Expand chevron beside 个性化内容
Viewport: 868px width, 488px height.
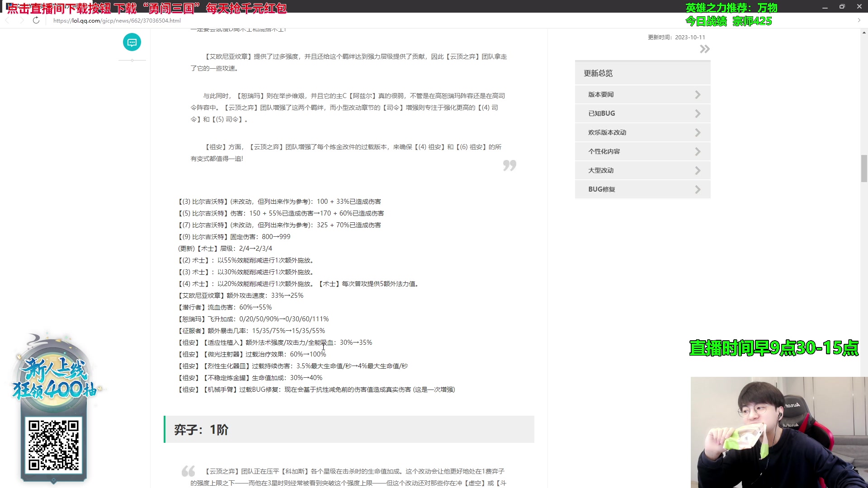pos(698,151)
